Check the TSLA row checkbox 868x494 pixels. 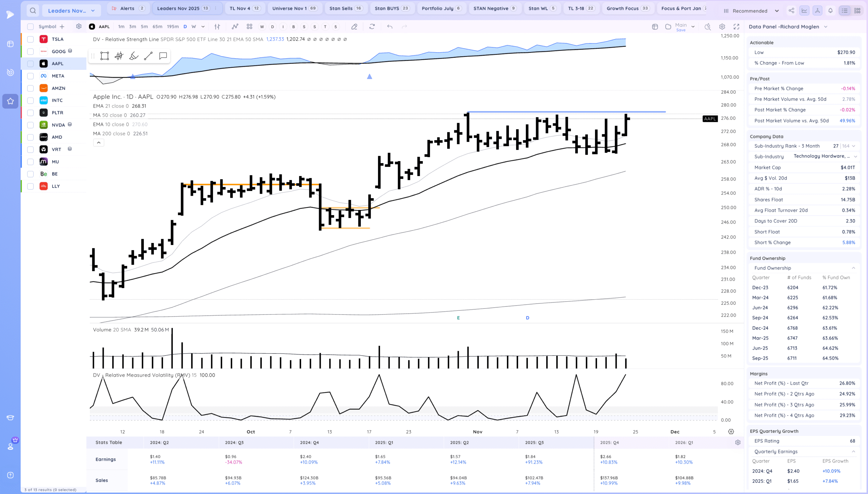coord(31,39)
